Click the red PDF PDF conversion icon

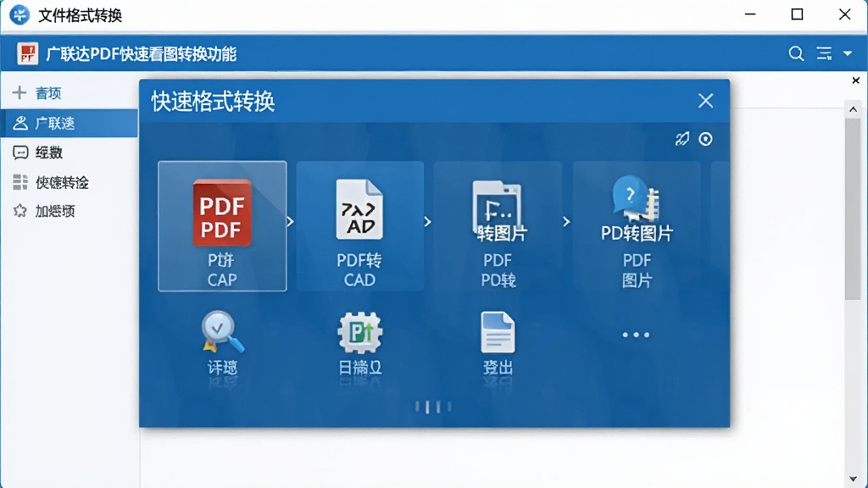[x=222, y=213]
